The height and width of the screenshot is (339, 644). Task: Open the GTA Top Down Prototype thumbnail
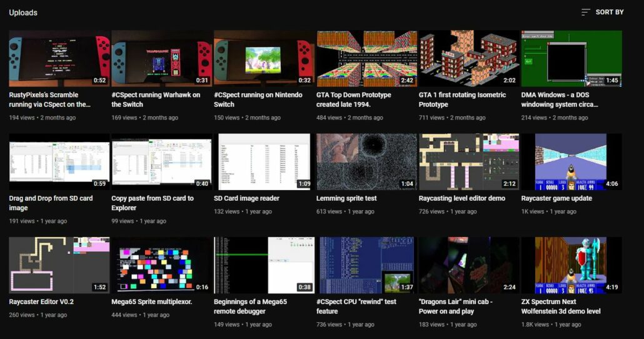366,59
